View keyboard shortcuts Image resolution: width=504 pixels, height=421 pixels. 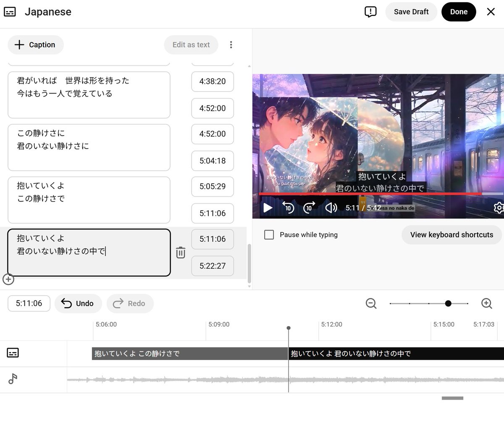click(451, 235)
